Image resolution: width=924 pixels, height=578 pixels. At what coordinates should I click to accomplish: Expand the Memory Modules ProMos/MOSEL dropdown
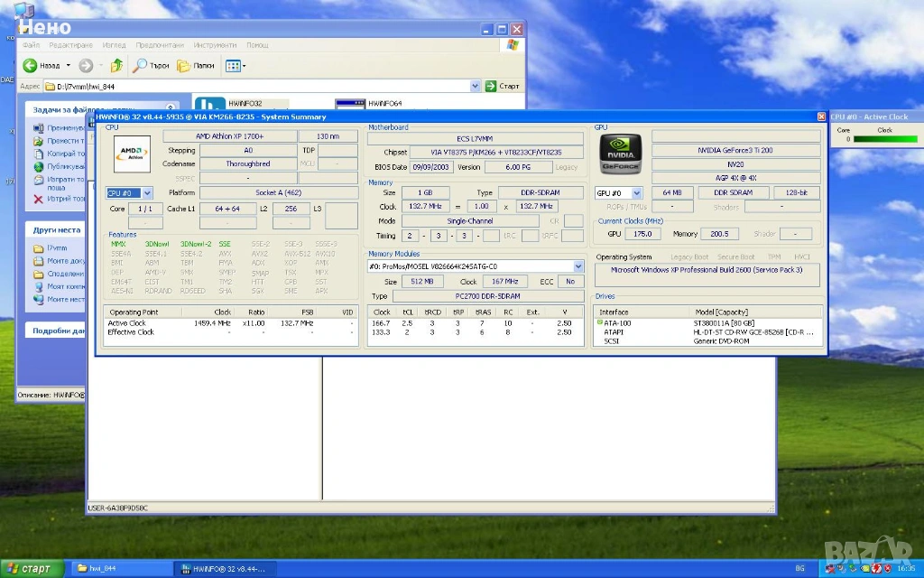578,266
